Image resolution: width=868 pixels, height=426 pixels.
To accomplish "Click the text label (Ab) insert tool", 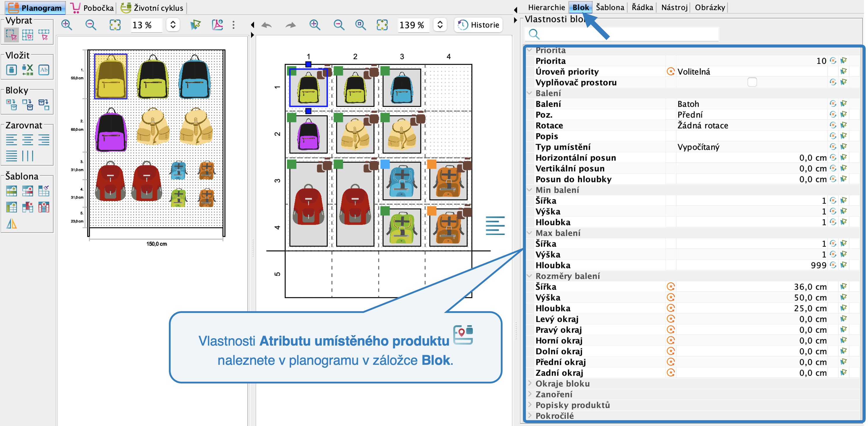I will (44, 70).
